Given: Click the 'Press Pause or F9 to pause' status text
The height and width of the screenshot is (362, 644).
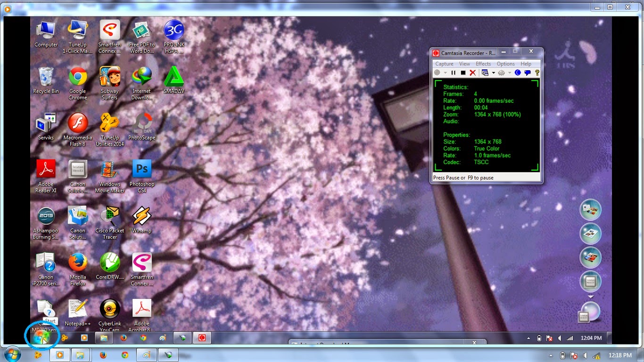Looking at the screenshot, I should click(x=463, y=178).
